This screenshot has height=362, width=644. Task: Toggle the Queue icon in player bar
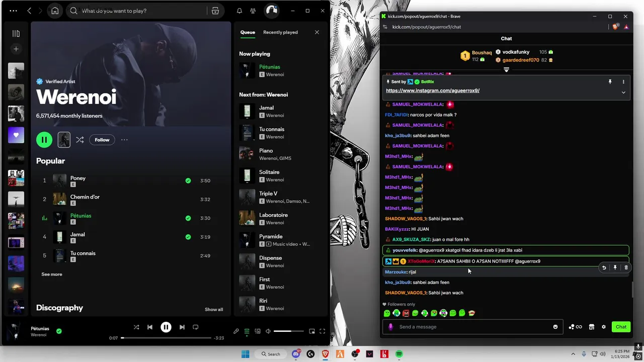click(247, 331)
